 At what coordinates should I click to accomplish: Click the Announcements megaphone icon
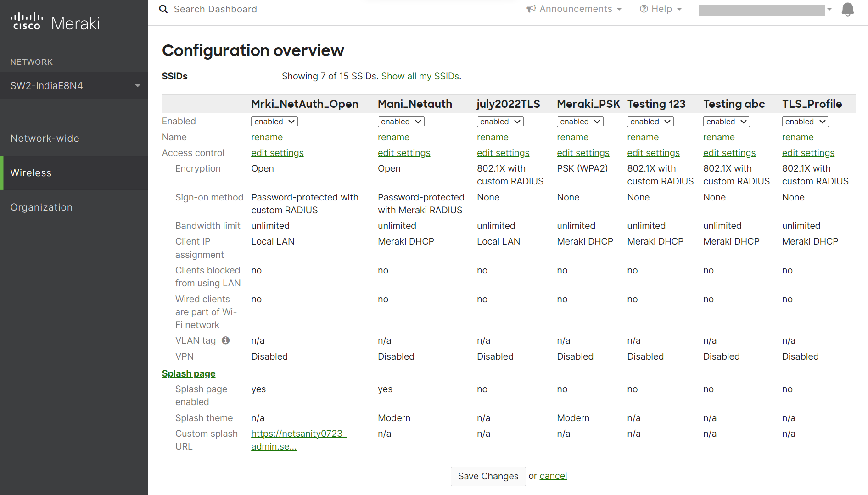point(531,9)
